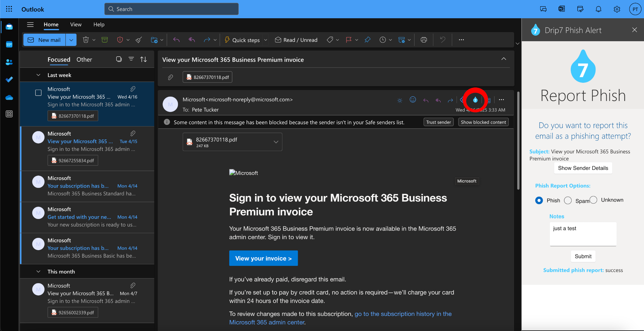644x331 pixels.
Task: Click the Sweep broom icon in ribbon
Action: pyautogui.click(x=139, y=40)
